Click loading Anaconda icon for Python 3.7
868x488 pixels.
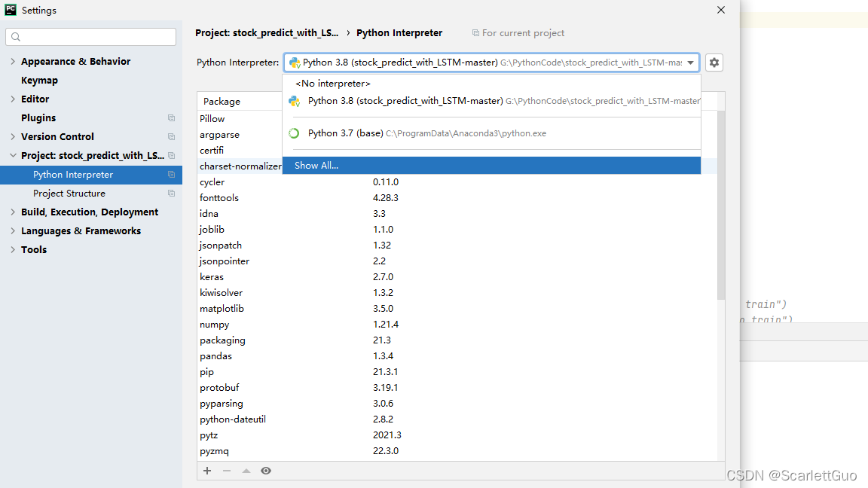[x=294, y=133]
